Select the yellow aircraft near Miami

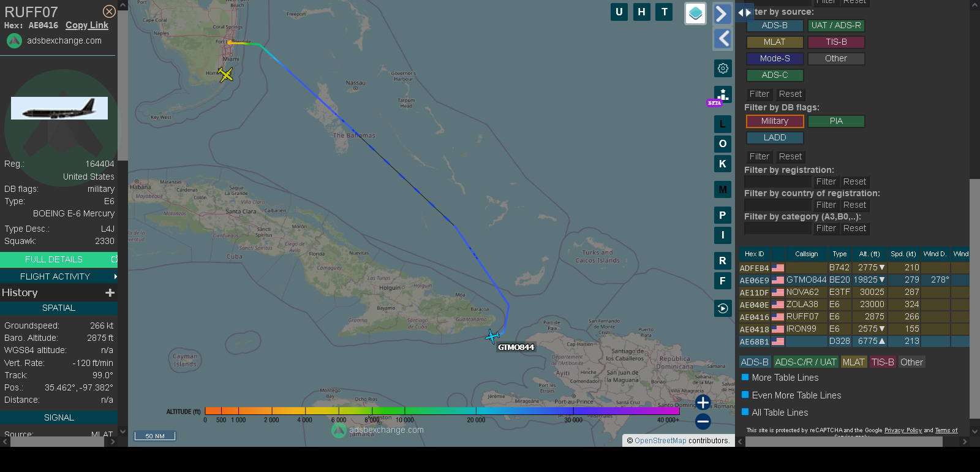[225, 75]
